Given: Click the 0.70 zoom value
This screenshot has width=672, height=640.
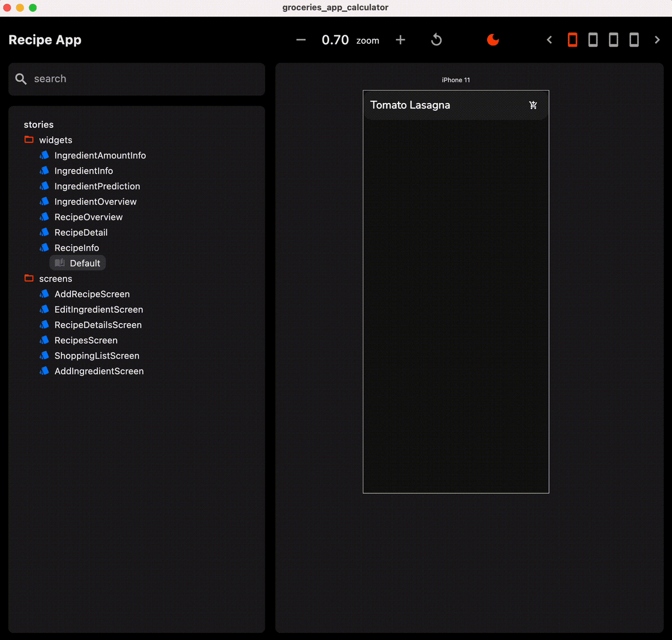Looking at the screenshot, I should (335, 40).
